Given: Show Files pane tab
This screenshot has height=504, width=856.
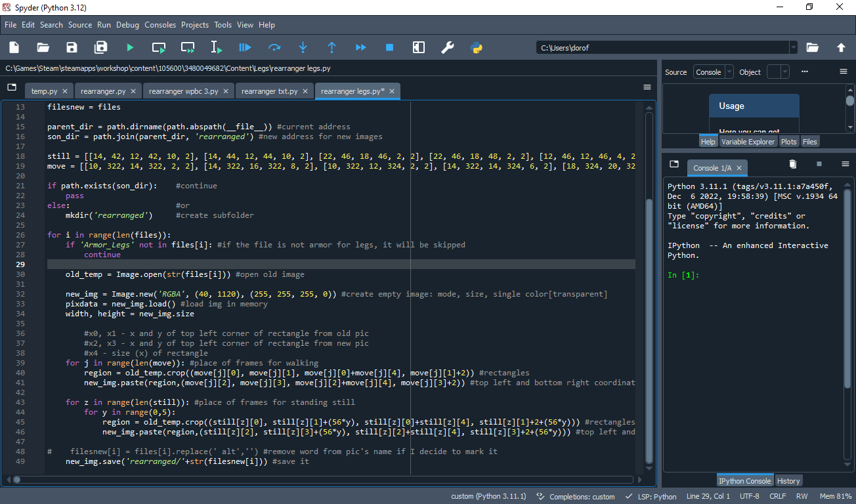Looking at the screenshot, I should [x=810, y=142].
